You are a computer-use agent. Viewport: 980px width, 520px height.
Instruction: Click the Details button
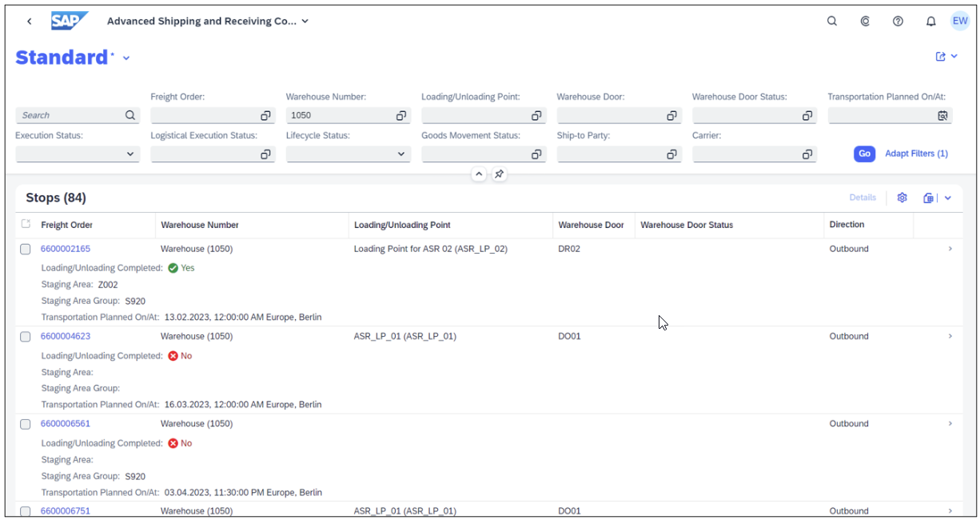click(862, 198)
